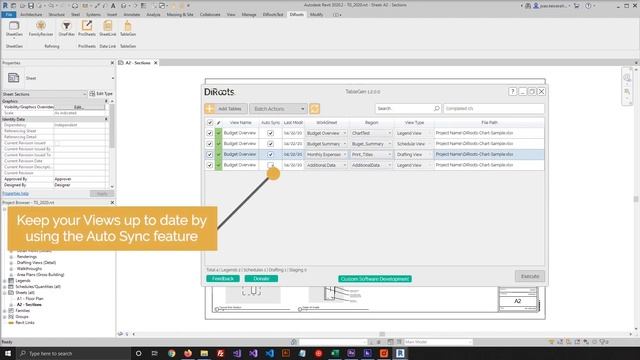Open Excel from the taskbar

click(x=335, y=353)
